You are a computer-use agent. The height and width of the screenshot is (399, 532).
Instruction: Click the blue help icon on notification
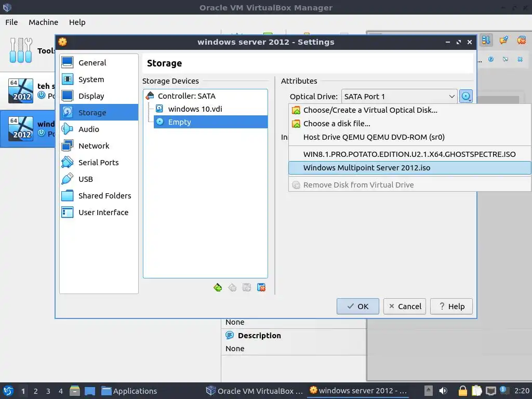[491, 59]
